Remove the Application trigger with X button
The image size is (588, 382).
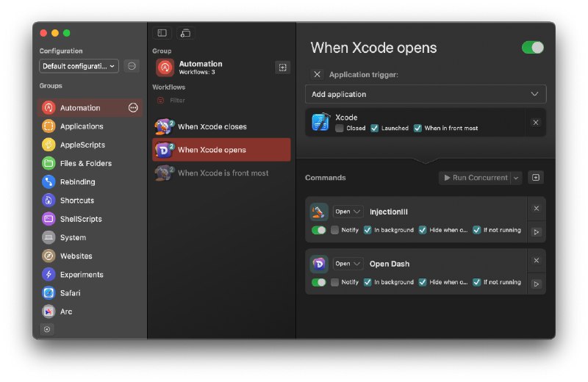tap(317, 74)
